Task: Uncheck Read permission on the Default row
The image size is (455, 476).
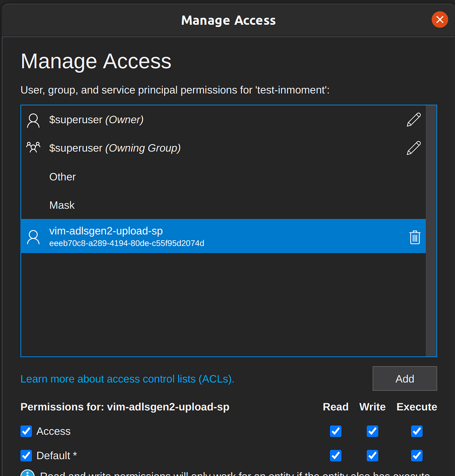Action: pos(335,456)
